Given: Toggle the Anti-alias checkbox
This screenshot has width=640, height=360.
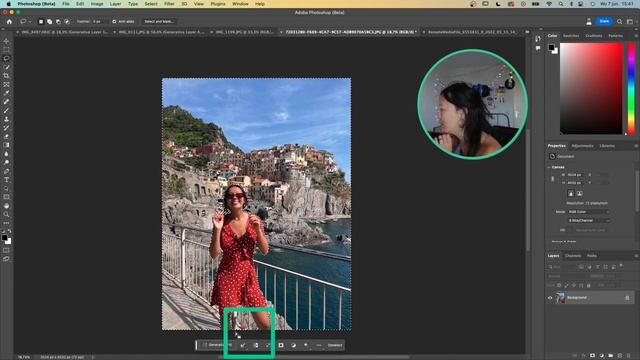Looking at the screenshot, I should 114,21.
